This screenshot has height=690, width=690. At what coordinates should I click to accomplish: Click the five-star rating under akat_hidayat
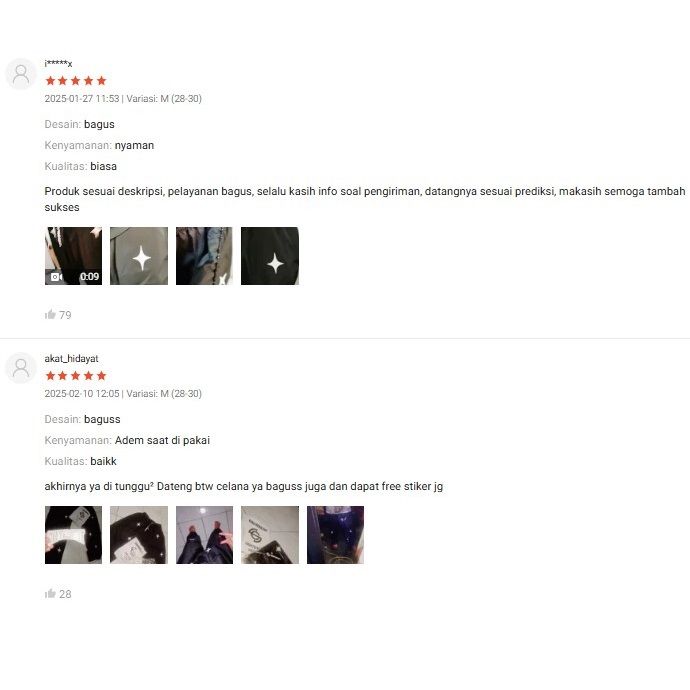coord(76,375)
